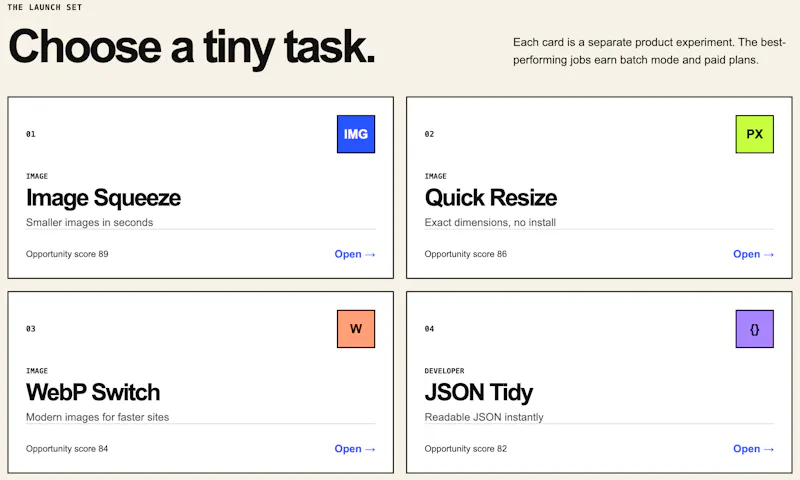
Task: Click the purple braces icon on JSON Tidy
Action: [x=754, y=329]
